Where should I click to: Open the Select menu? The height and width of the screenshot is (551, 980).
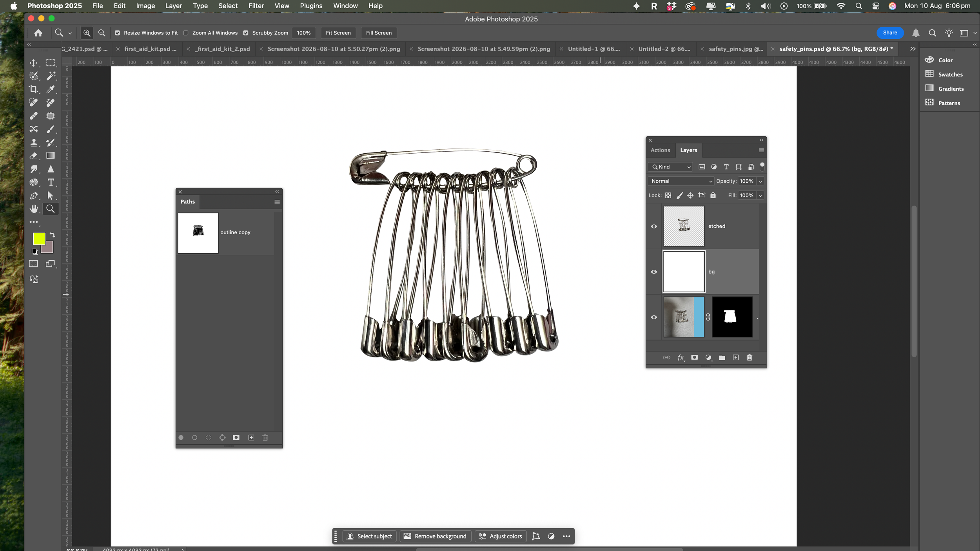(228, 6)
